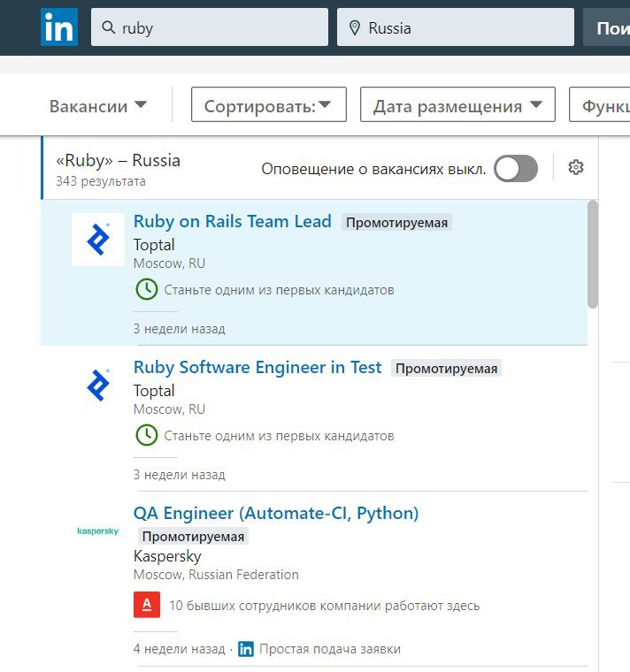Click Простая подача заявки text
Image resolution: width=630 pixels, height=672 pixels.
pyautogui.click(x=330, y=649)
